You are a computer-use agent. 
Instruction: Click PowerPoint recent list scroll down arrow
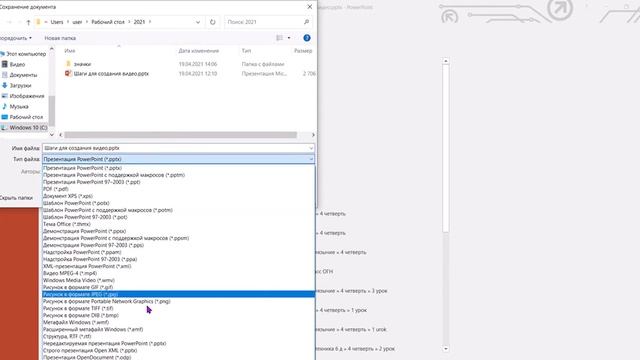446,349
